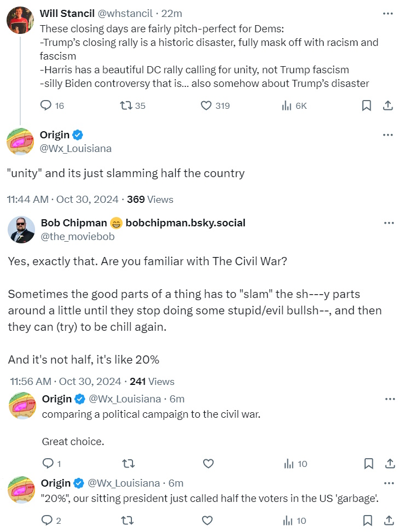This screenshot has width=404, height=532.
Task: View reply count on Origin's "20%" tweet
Action: pos(51,521)
